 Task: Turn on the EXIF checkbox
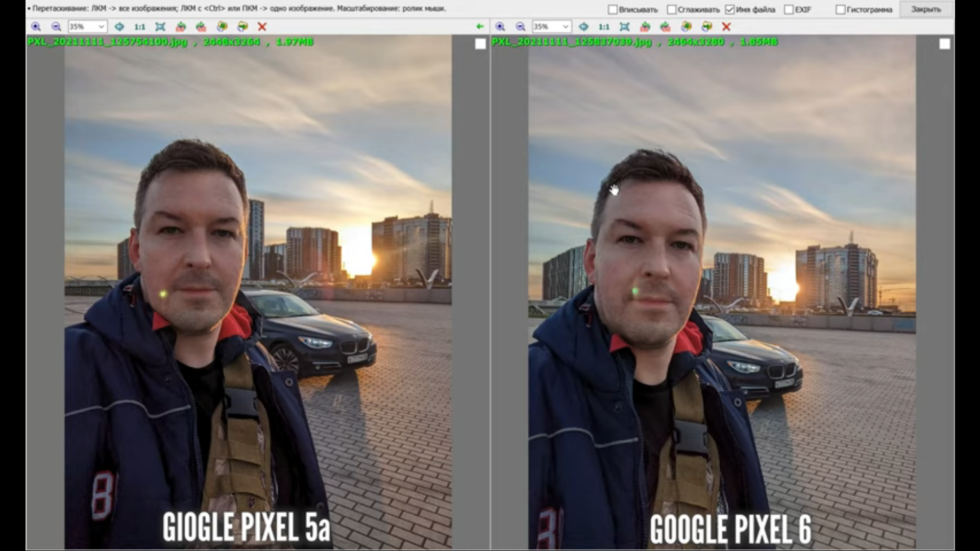click(789, 10)
